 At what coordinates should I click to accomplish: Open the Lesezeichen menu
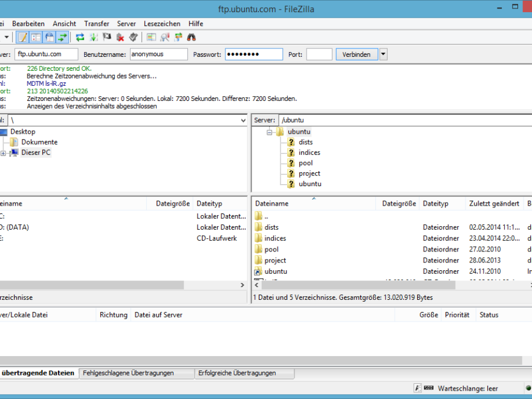[162, 24]
